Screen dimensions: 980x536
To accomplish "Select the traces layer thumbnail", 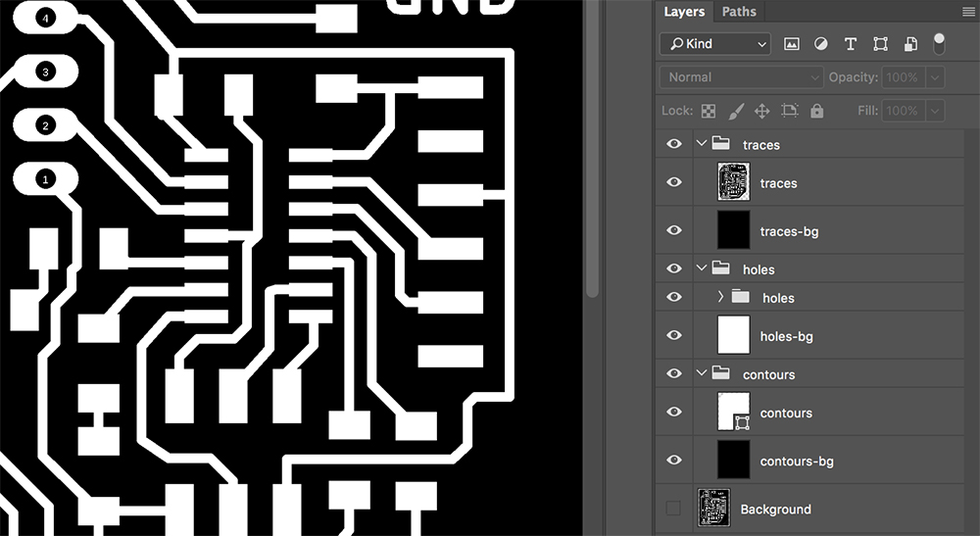I will 734,182.
